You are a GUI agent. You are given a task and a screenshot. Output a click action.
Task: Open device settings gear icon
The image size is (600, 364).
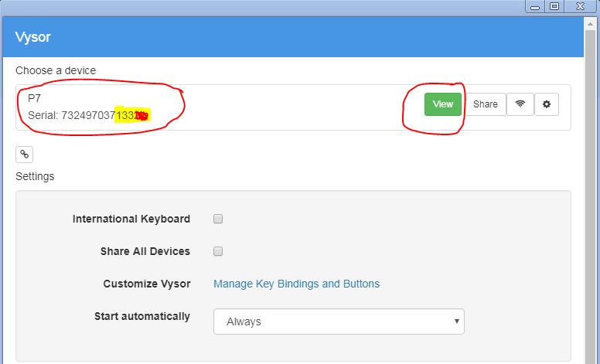pyautogui.click(x=547, y=104)
